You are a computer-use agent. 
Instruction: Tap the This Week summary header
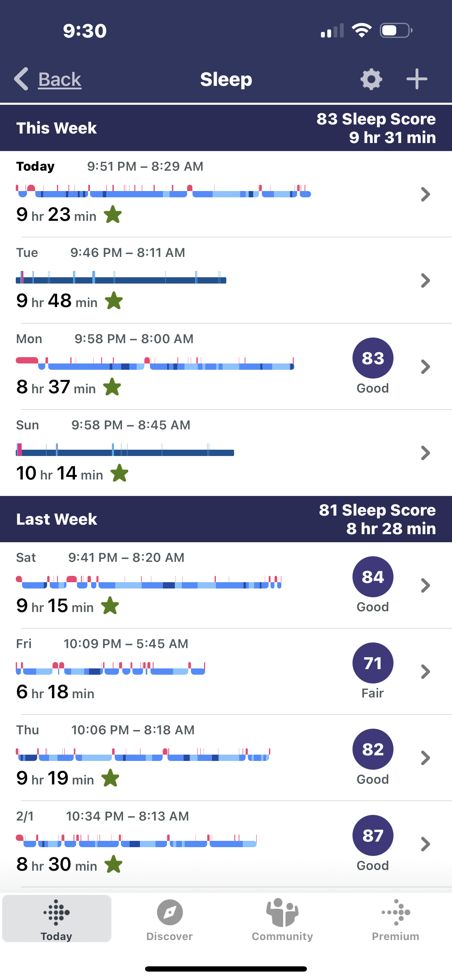click(x=226, y=128)
